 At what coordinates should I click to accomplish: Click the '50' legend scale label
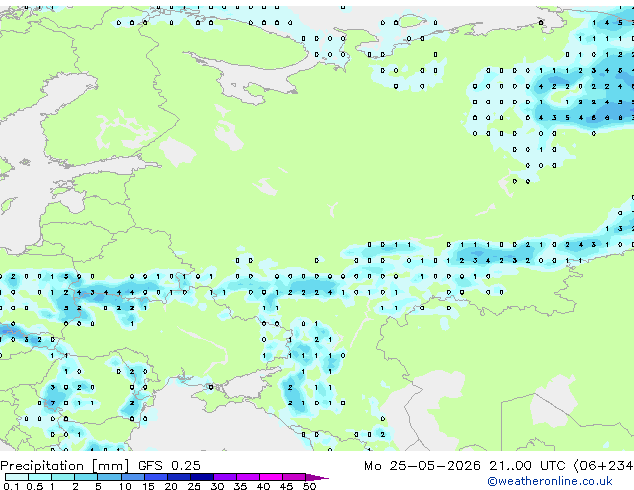(x=309, y=486)
